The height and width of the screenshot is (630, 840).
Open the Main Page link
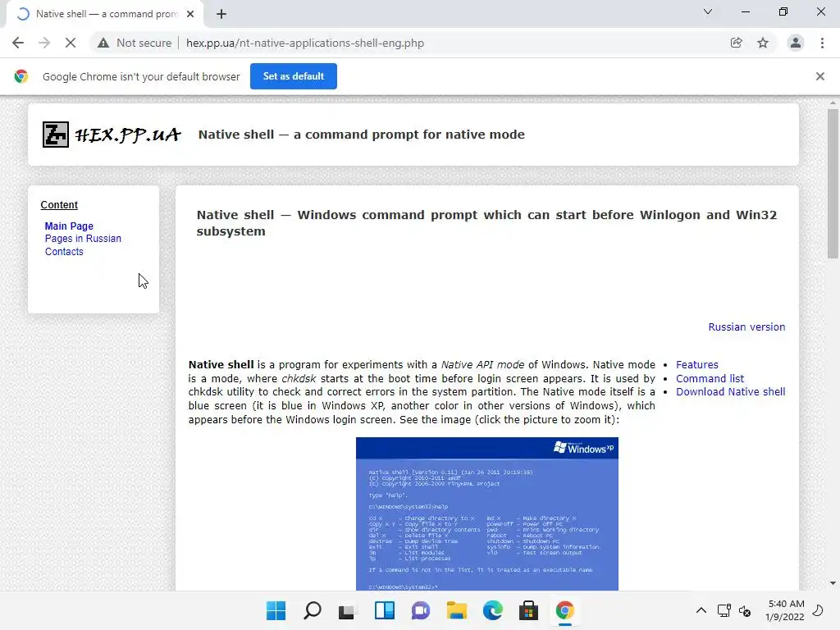point(69,226)
